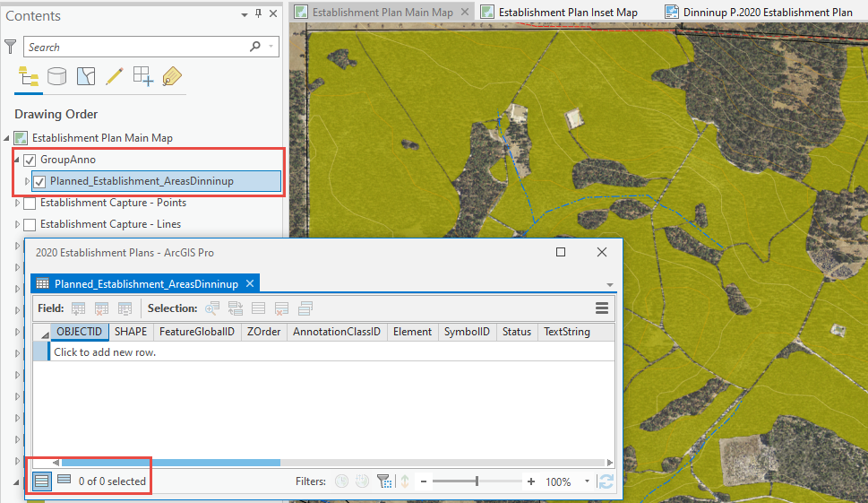Image resolution: width=868 pixels, height=503 pixels.
Task: Expand Establishment Capture - Points layer
Action: coord(17,203)
